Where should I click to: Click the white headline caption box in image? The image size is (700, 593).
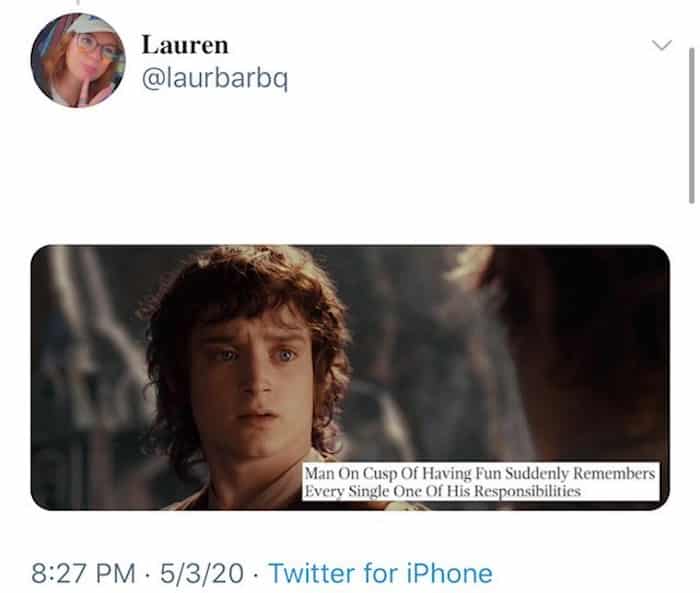(x=481, y=481)
